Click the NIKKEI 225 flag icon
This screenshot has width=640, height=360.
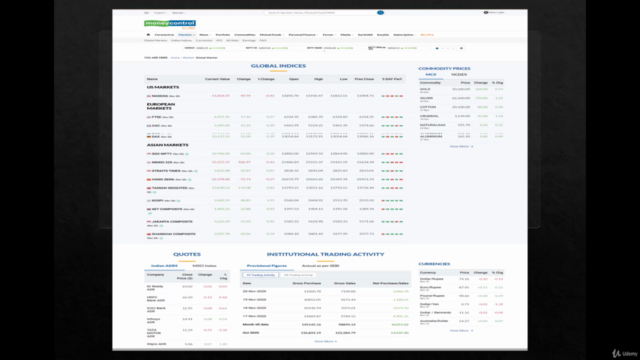point(149,162)
